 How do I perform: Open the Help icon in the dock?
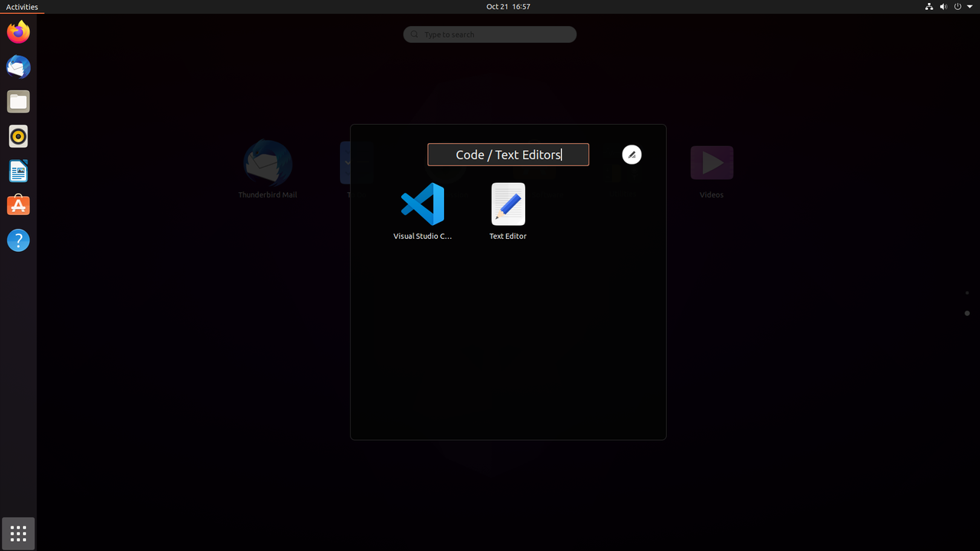[18, 240]
